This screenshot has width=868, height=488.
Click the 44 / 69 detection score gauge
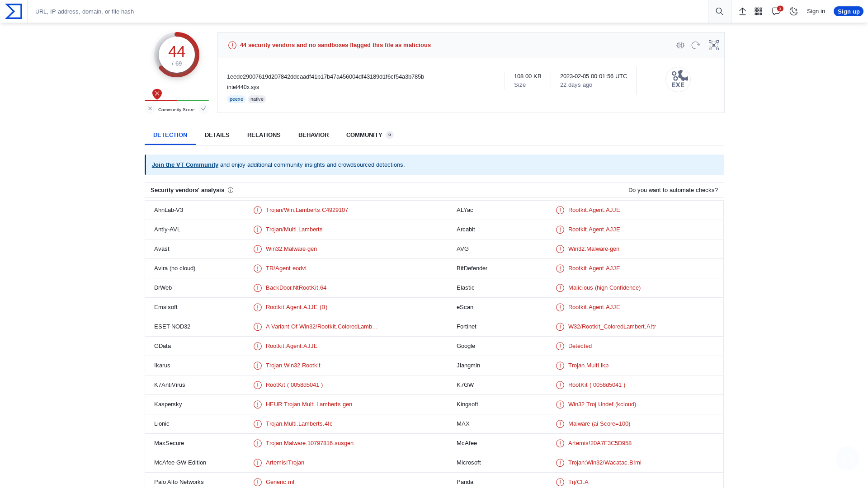(177, 55)
